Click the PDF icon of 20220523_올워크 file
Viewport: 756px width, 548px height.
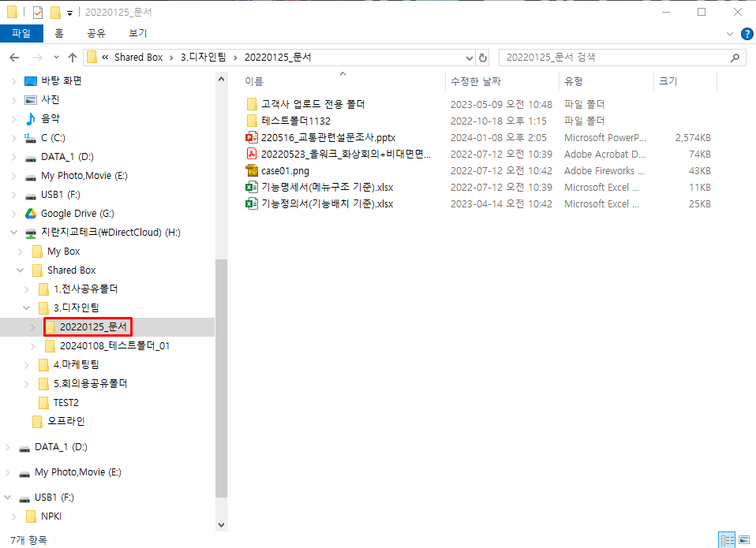(x=252, y=154)
